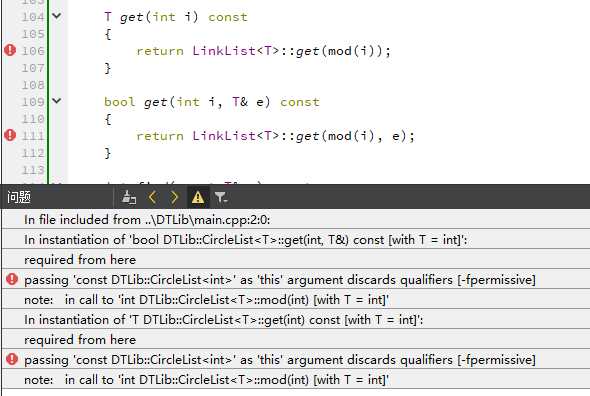The image size is (590, 396).
Task: Select first 'discards qualifiers' error message
Action: click(280, 280)
